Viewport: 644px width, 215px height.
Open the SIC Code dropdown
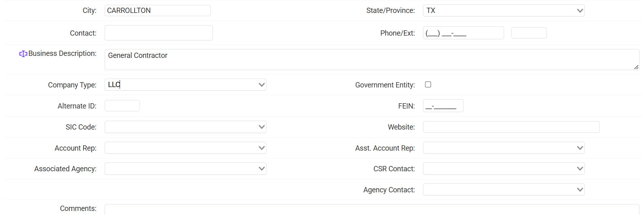(x=185, y=127)
